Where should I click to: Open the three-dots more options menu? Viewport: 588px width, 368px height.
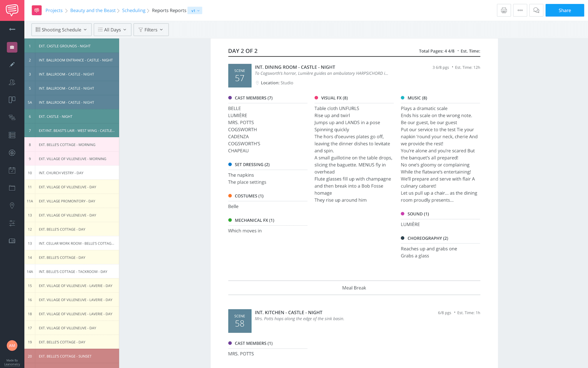click(x=520, y=10)
